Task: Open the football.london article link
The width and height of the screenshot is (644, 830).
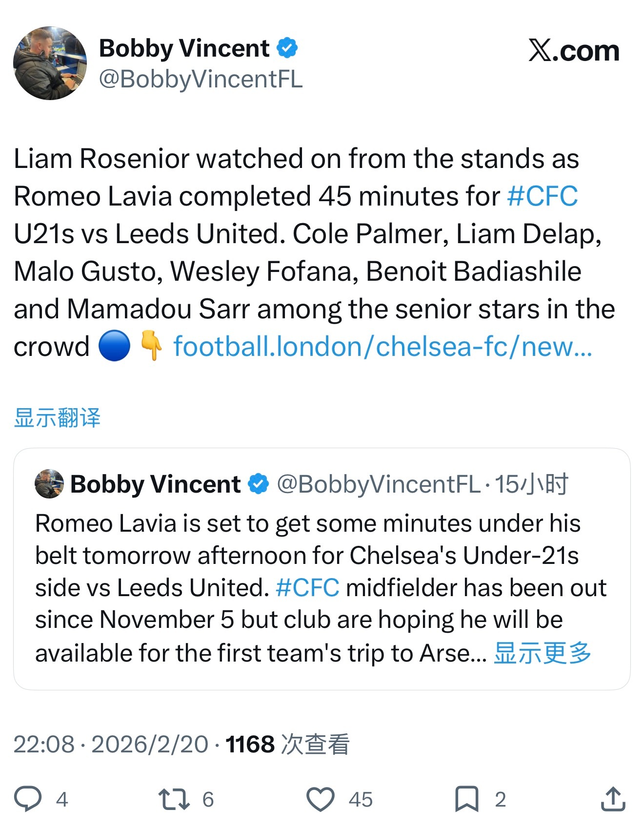Action: pyautogui.click(x=382, y=347)
